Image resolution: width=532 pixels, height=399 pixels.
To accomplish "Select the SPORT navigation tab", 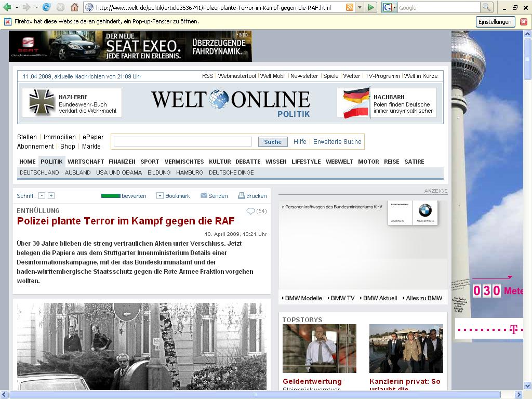I will [x=150, y=162].
